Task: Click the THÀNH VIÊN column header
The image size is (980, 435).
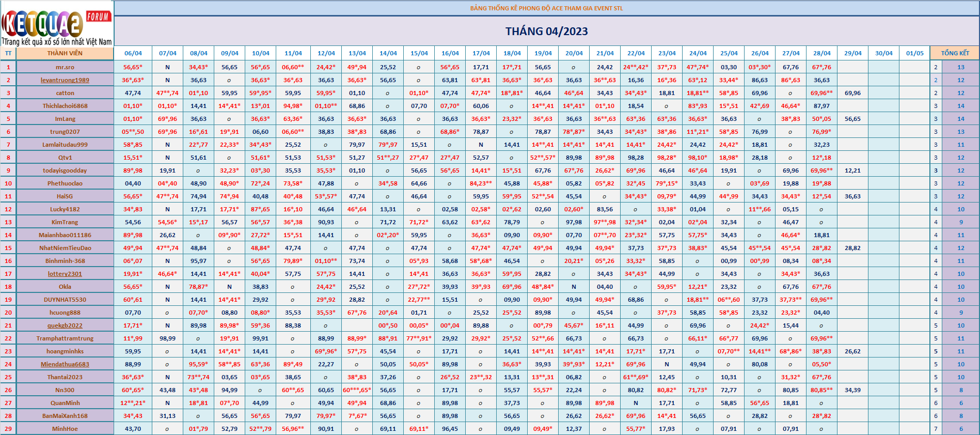Action: [65, 53]
